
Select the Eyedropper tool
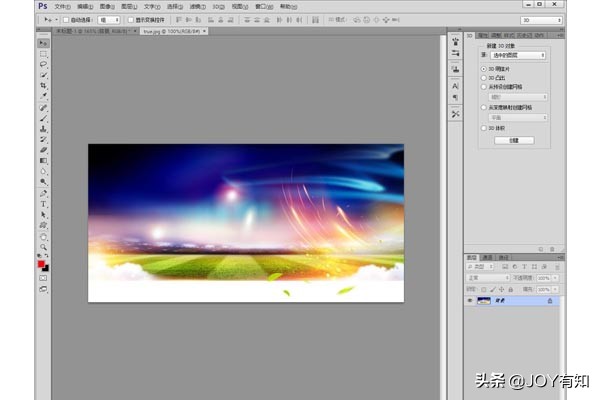pyautogui.click(x=43, y=96)
